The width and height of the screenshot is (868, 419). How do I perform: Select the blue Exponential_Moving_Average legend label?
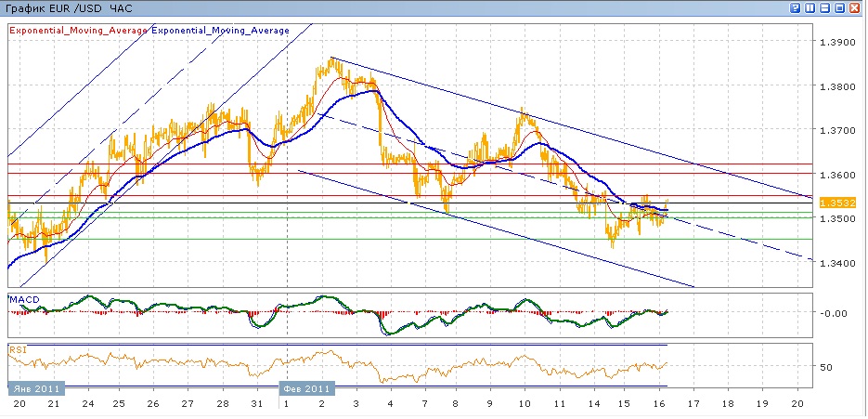(x=220, y=30)
